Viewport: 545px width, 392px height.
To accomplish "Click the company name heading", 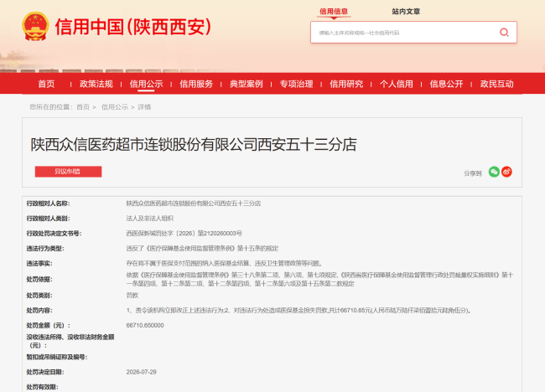I will click(194, 144).
